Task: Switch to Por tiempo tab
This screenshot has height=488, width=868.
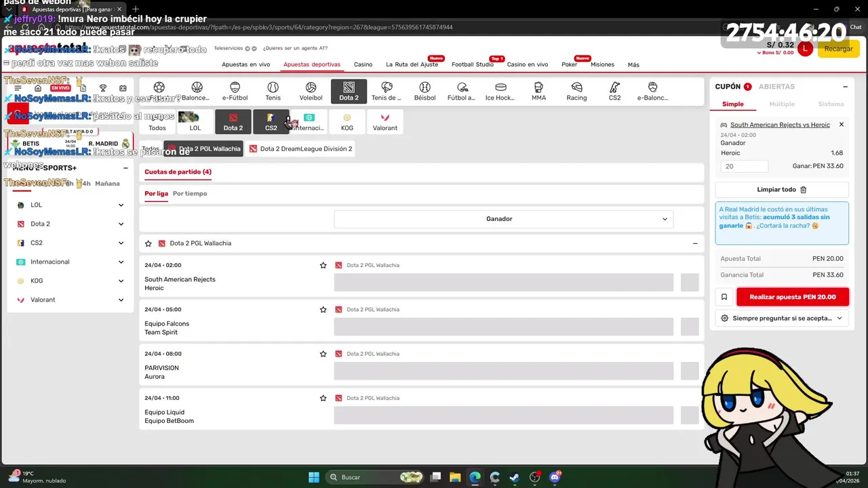Action: click(x=190, y=194)
